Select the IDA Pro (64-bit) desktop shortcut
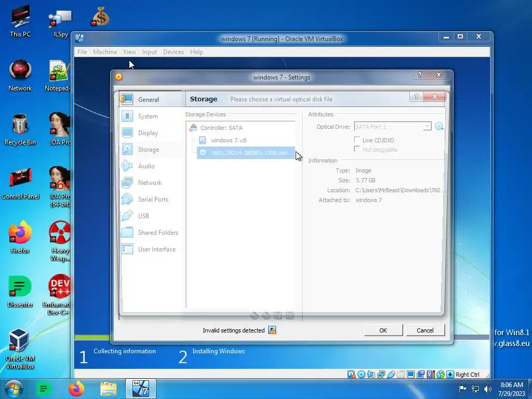This screenshot has width=532, height=399. pos(60,187)
